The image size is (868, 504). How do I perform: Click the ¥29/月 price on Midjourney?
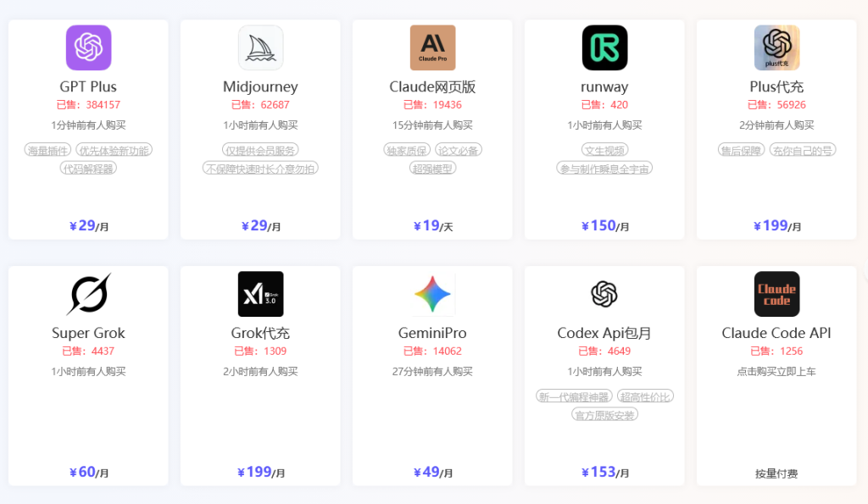261,225
